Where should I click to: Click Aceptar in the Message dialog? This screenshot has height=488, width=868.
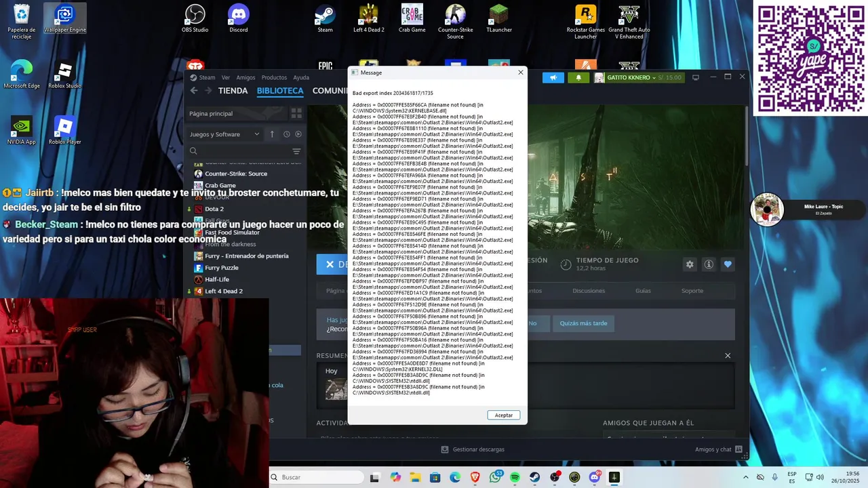click(x=504, y=415)
